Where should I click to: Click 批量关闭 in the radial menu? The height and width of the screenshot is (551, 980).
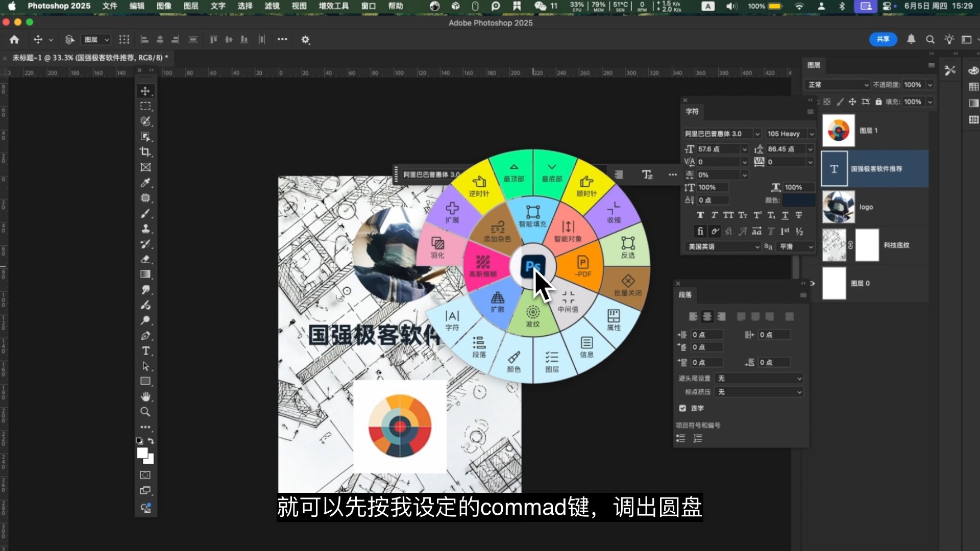(628, 285)
